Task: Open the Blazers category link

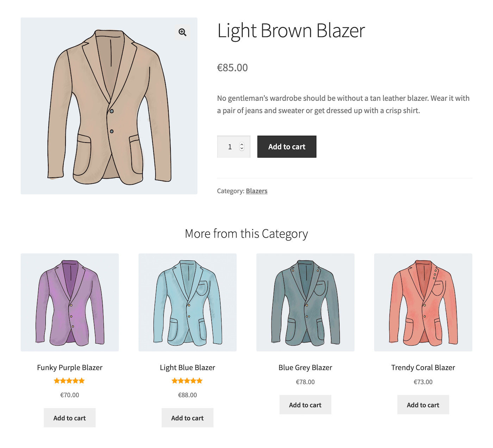Action: (x=256, y=191)
